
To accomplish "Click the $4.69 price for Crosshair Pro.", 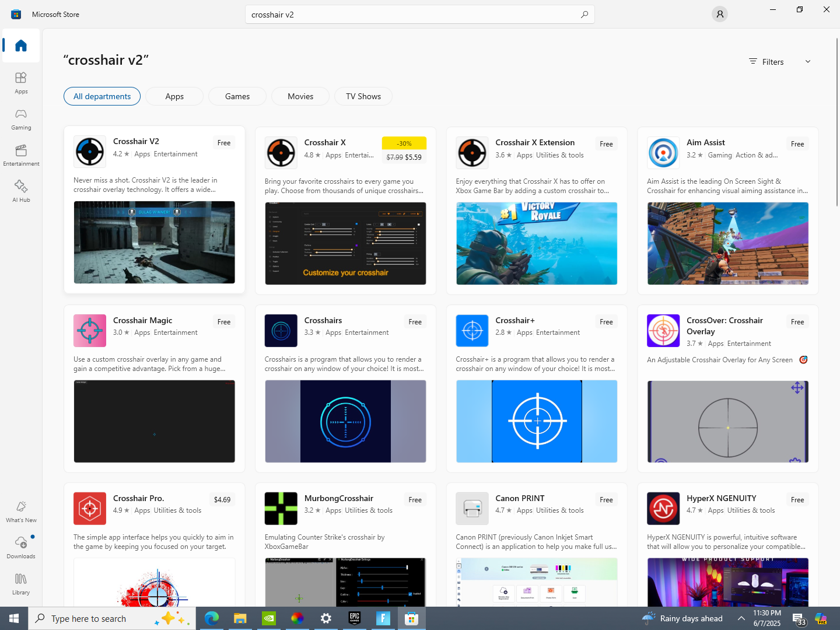I will coord(222,500).
